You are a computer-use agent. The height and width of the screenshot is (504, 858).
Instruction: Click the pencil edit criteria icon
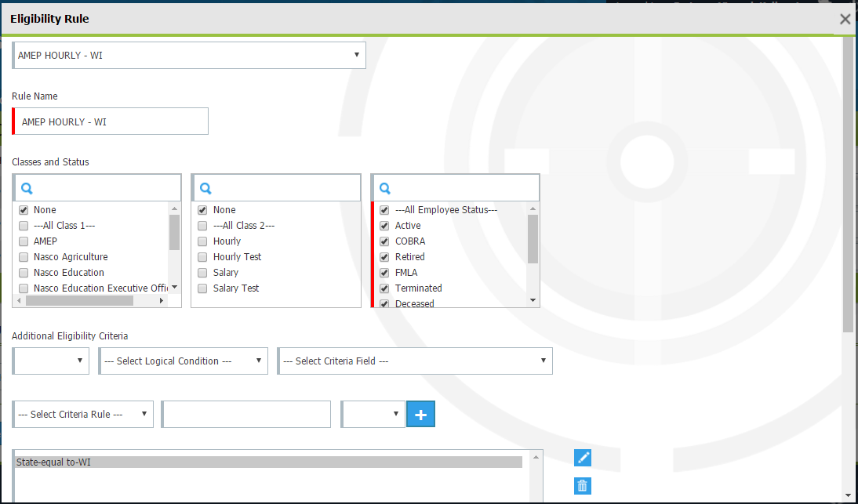point(582,458)
